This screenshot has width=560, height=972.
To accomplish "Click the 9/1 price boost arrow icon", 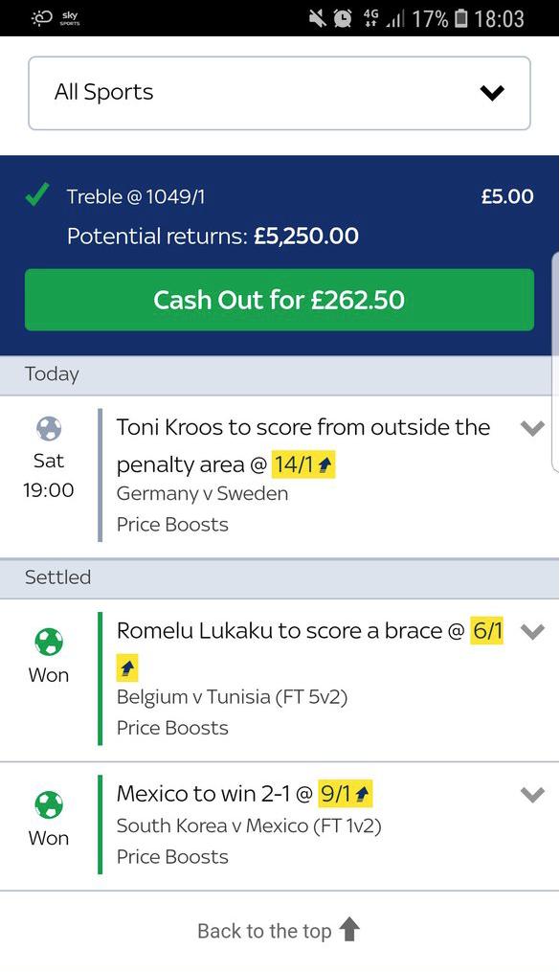I will [x=363, y=794].
